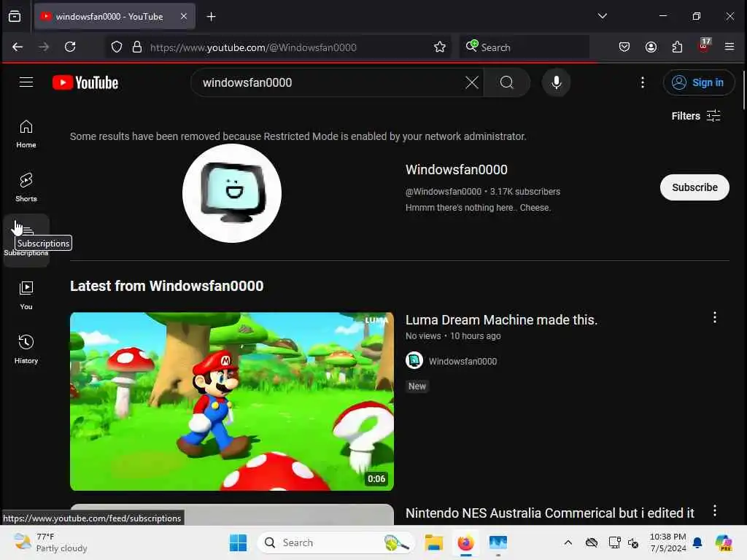Open the Firefox account icon

(651, 47)
